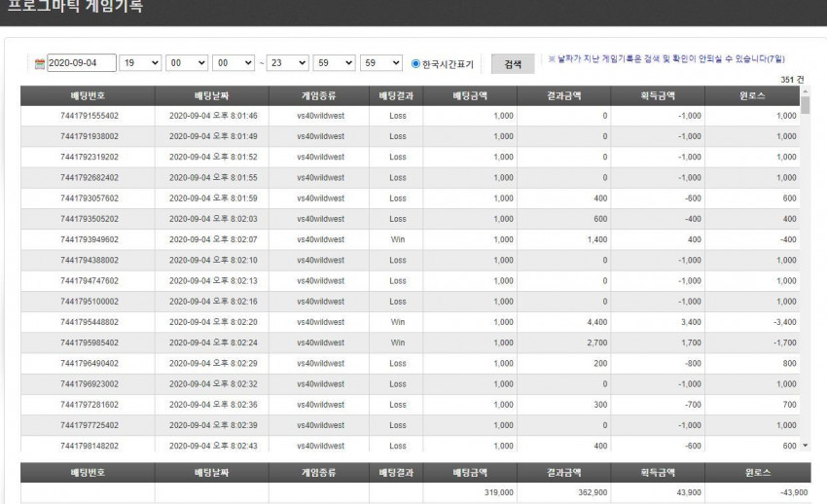Viewport: 827px width, 504px height.
Task: Click total acquired amount 43,900
Action: (x=689, y=492)
